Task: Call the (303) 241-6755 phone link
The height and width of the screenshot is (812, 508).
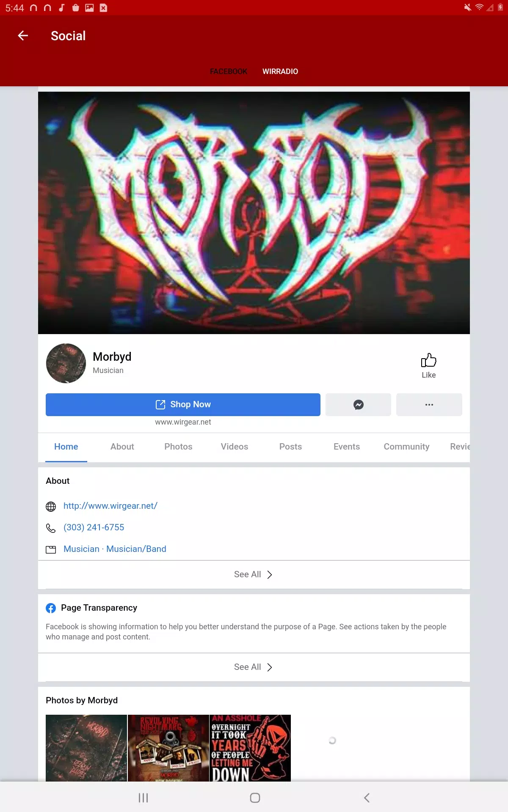Action: tap(94, 527)
